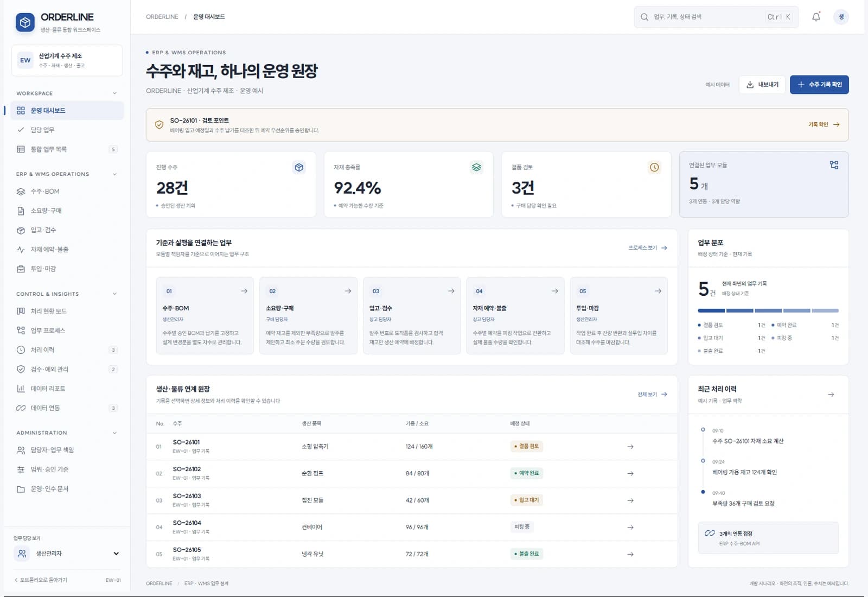Click the 내보내기 export button
The image size is (868, 597).
click(762, 85)
